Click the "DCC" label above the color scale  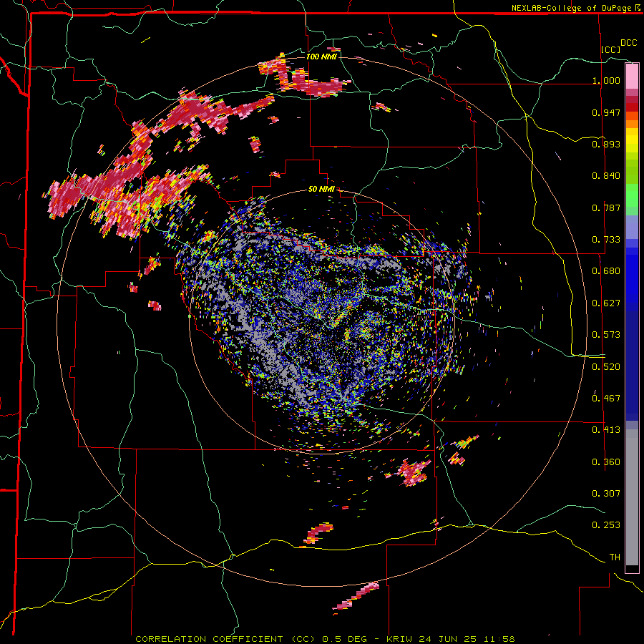(628, 43)
